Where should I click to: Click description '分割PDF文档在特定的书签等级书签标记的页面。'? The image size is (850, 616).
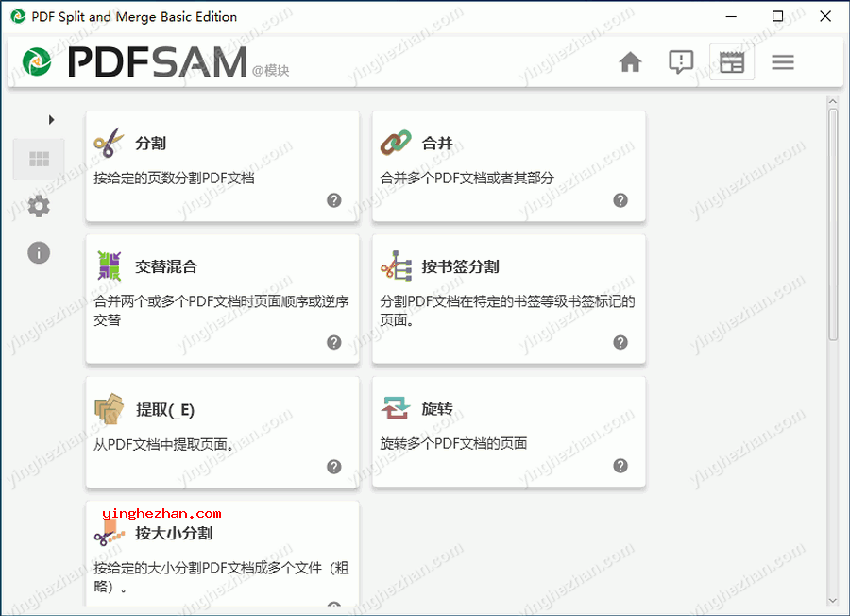[507, 311]
